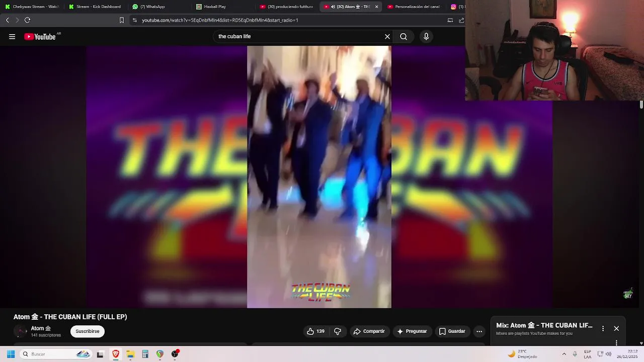
Task: Go forward with browser forward arrow
Action: pos(17,20)
